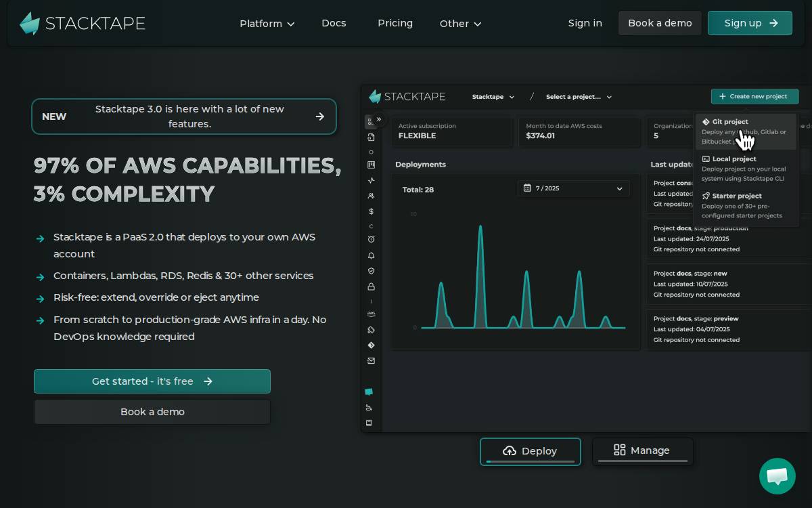Screen dimensions: 812x508
Task: Click Book a demo below Get started
Action: pyautogui.click(x=152, y=412)
